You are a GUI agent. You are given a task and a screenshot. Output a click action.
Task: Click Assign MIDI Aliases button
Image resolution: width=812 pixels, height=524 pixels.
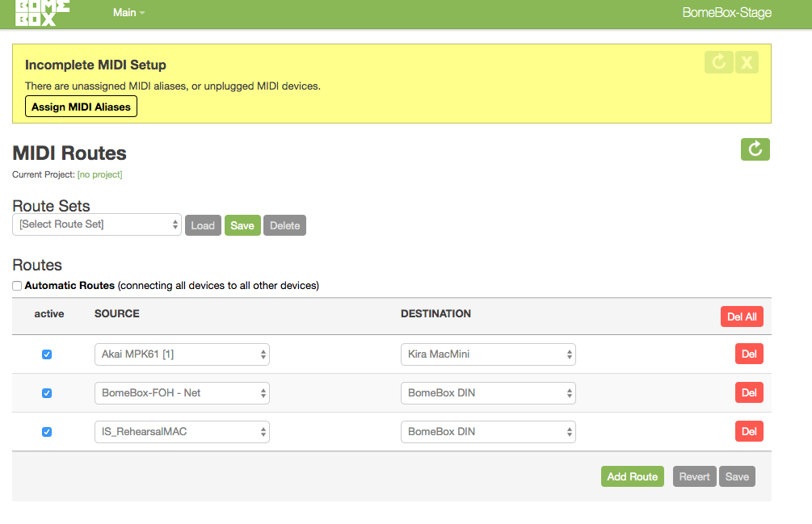pyautogui.click(x=81, y=107)
